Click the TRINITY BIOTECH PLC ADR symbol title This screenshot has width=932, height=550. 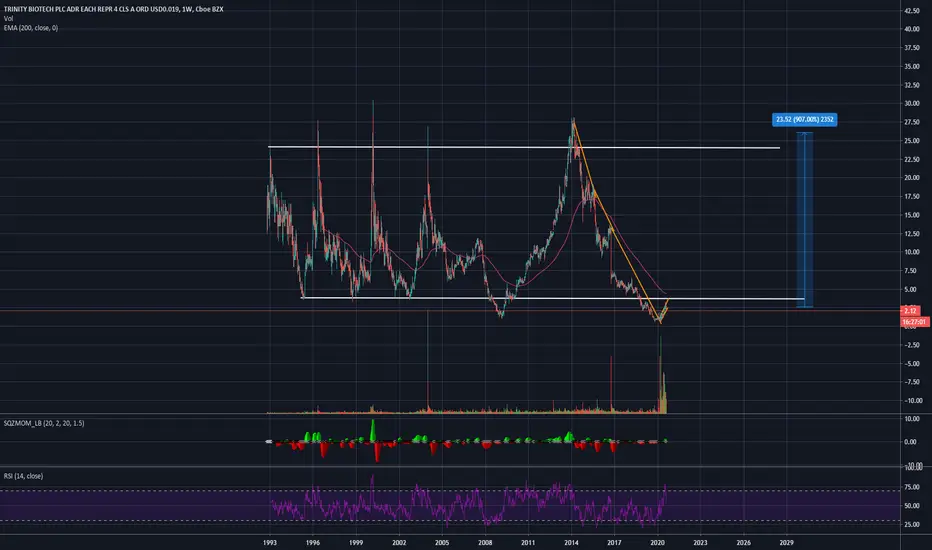pyautogui.click(x=114, y=10)
